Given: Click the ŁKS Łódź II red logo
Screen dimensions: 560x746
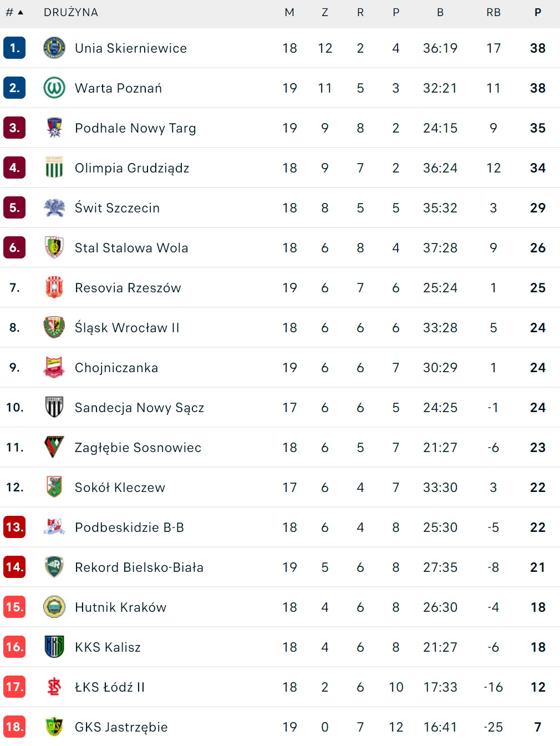Looking at the screenshot, I should (x=54, y=687).
